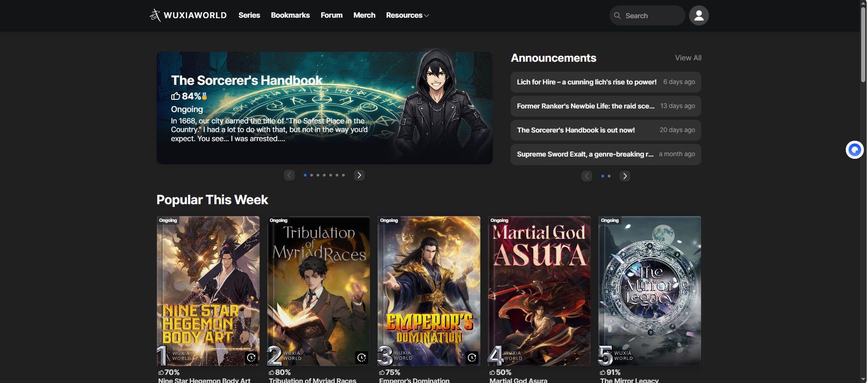The image size is (868, 383).
Task: Click the Wuxiaworld logo icon
Action: coord(155,15)
